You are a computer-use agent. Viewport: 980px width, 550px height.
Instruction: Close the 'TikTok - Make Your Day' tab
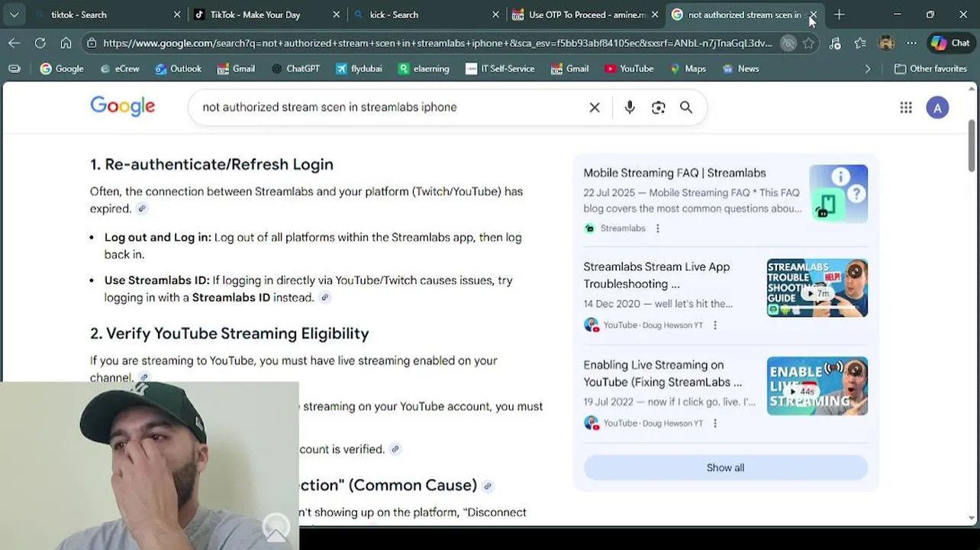[337, 15]
